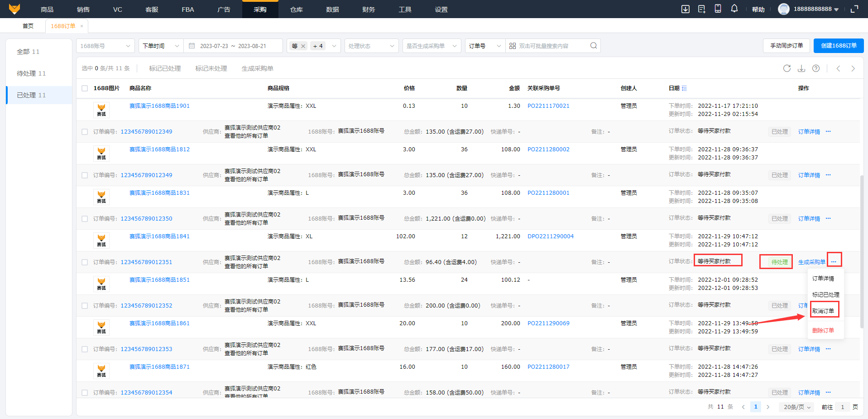Open more actions for order 123456789012349

tap(828, 131)
